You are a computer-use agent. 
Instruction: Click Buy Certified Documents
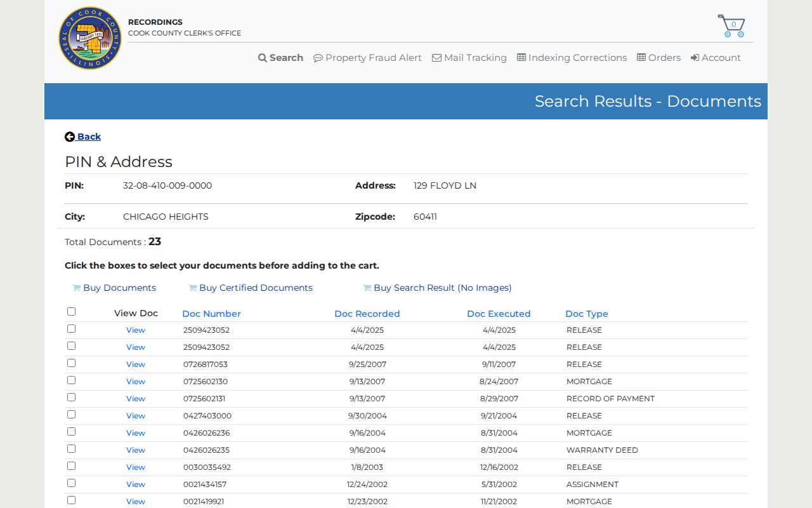(251, 288)
